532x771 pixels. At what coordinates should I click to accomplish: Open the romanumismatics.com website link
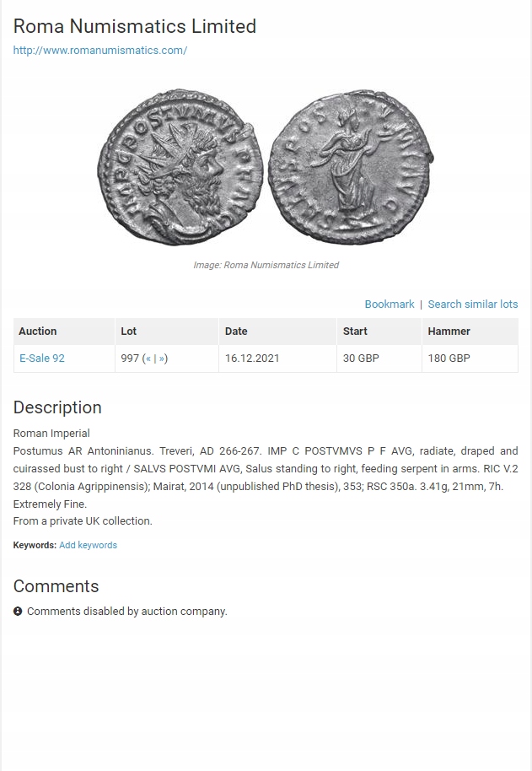click(x=99, y=50)
